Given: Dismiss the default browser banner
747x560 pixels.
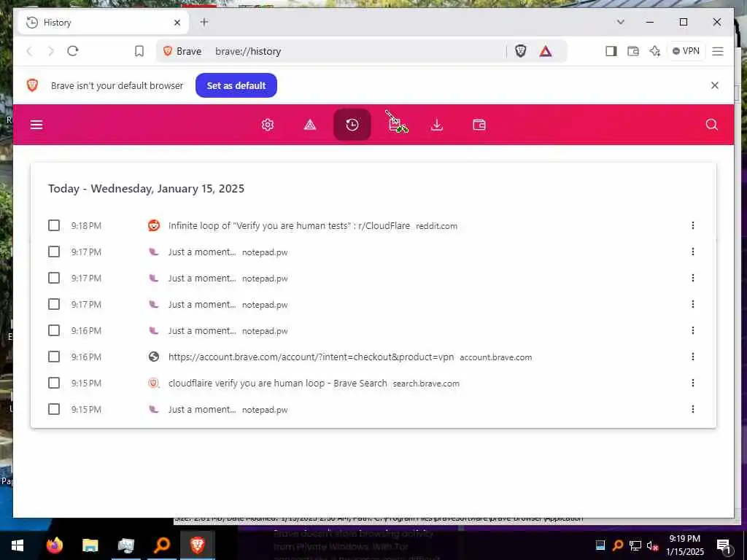Looking at the screenshot, I should tap(715, 85).
